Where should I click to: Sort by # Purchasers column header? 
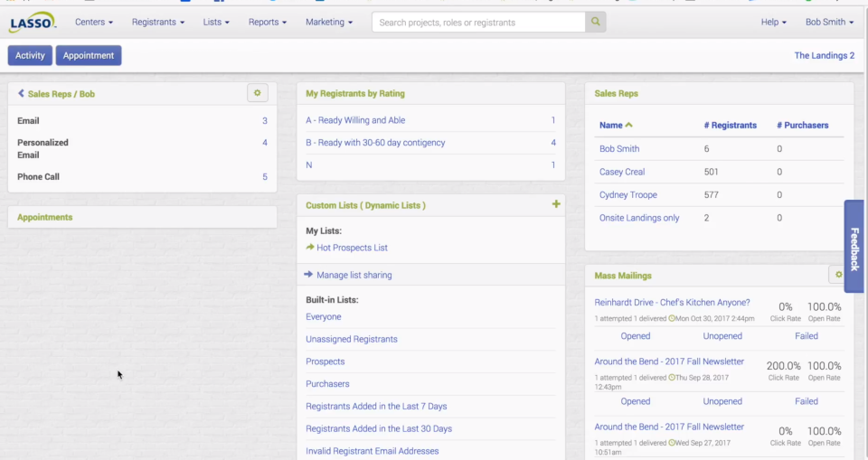tap(803, 125)
